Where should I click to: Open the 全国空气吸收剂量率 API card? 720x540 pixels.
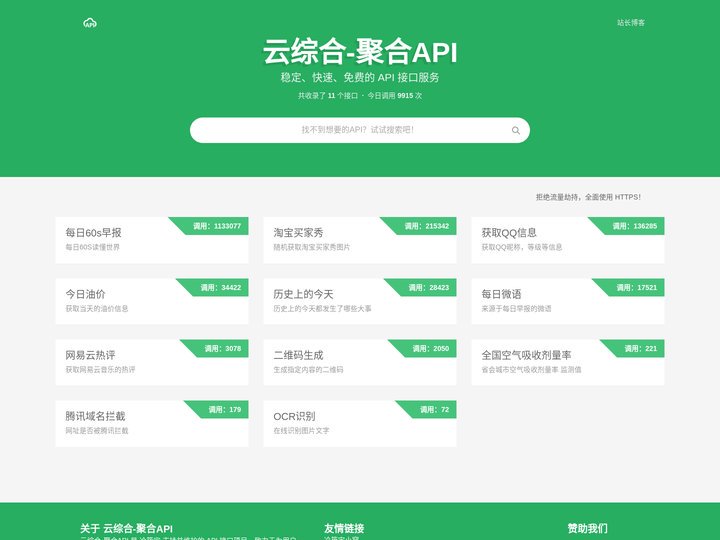click(x=568, y=362)
